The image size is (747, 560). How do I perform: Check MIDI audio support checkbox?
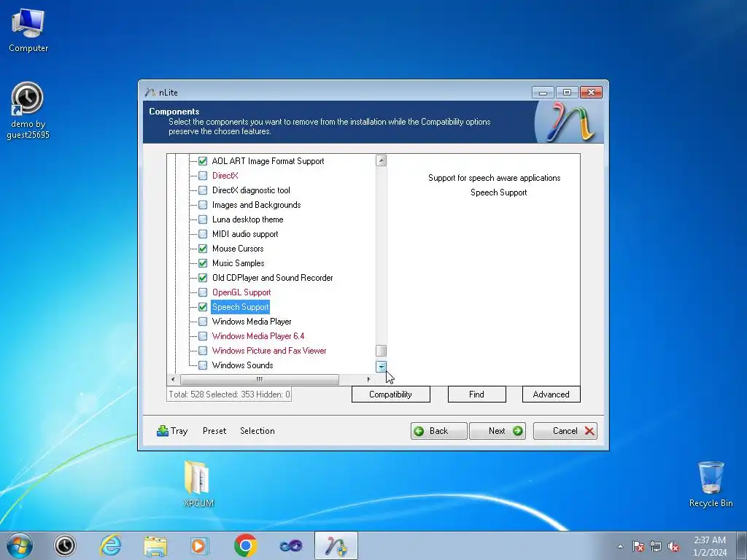click(203, 234)
